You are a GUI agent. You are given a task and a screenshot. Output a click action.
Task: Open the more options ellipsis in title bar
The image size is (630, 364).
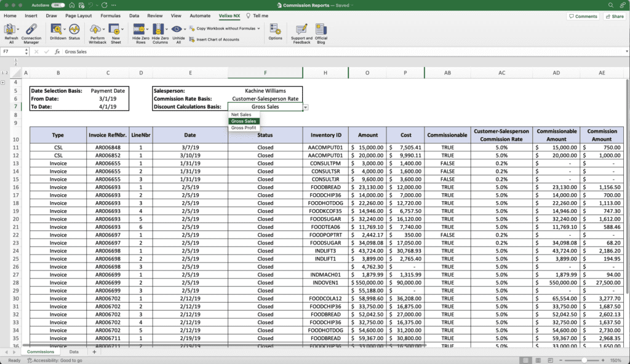(x=114, y=5)
